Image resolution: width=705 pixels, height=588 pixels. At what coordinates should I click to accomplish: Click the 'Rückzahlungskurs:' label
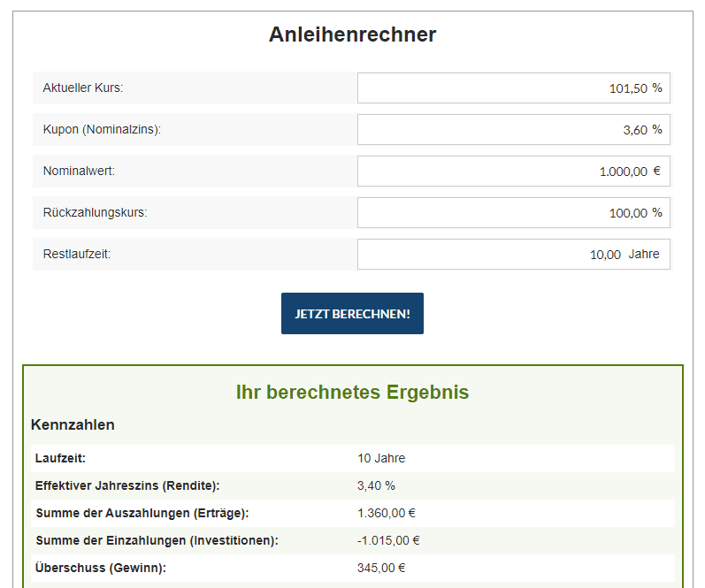click(95, 213)
